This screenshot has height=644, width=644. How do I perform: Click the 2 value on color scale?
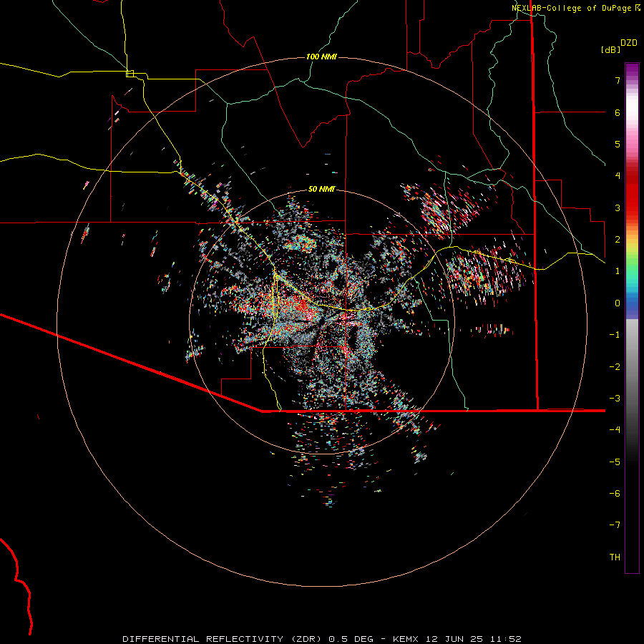(618, 240)
